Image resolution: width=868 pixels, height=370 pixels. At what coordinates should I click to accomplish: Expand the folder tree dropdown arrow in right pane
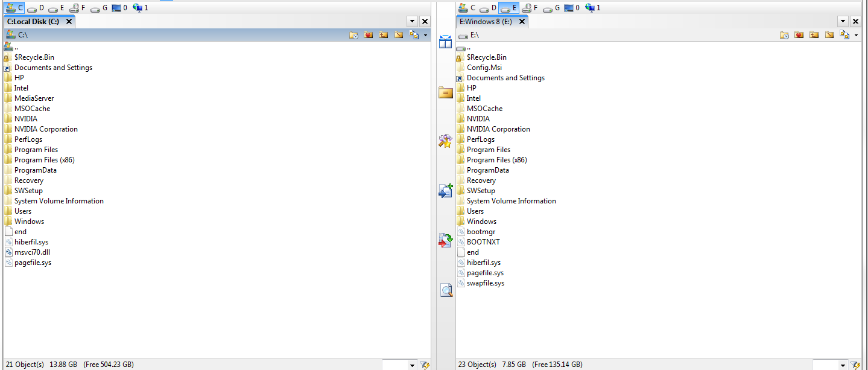coord(856,36)
